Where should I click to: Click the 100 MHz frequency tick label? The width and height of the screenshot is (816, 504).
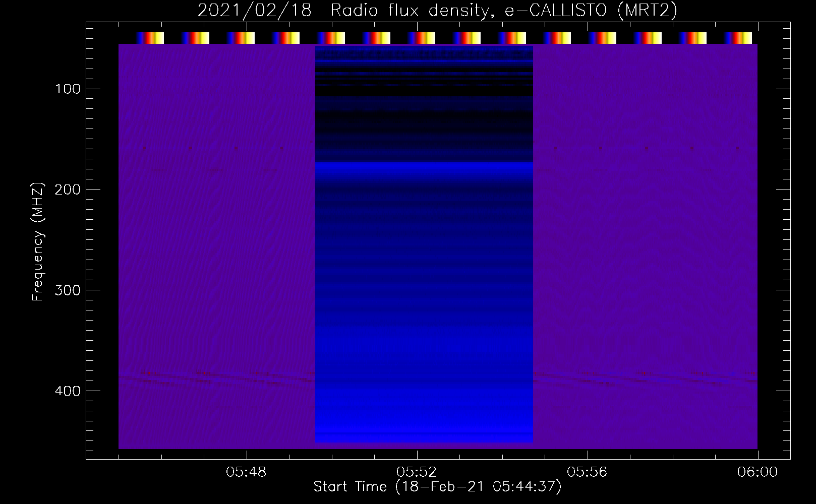point(68,89)
